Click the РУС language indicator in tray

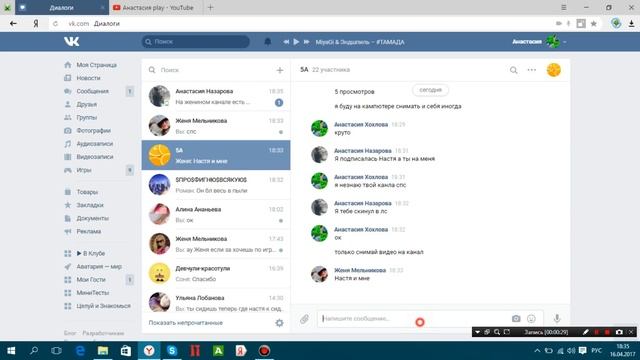(x=597, y=351)
